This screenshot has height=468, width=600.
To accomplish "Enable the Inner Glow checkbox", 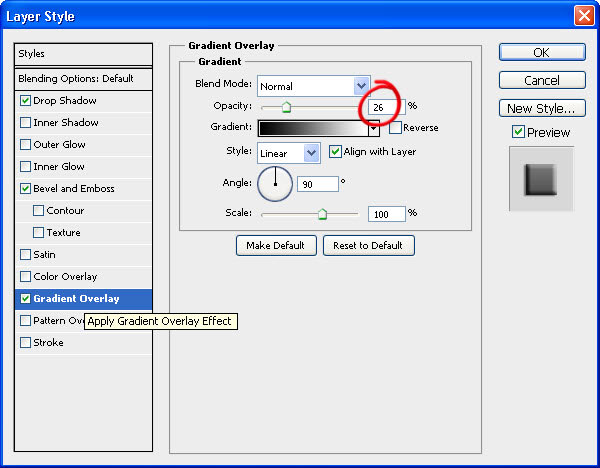I will click(x=25, y=166).
